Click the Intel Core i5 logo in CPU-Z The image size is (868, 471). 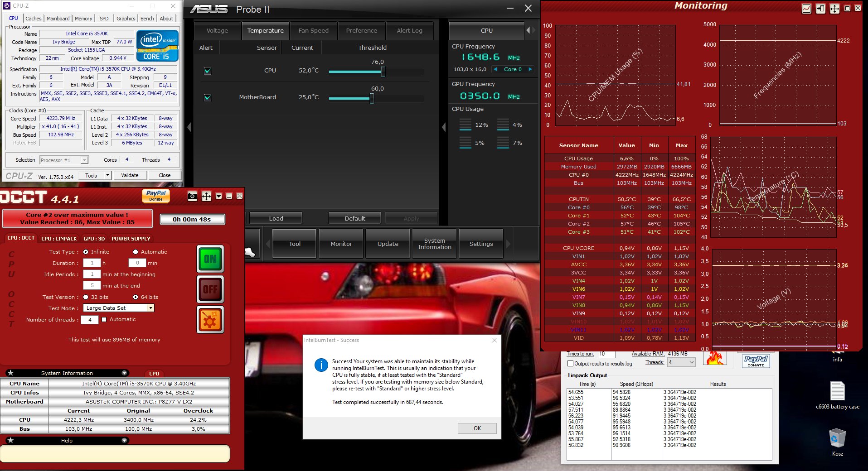[x=157, y=46]
